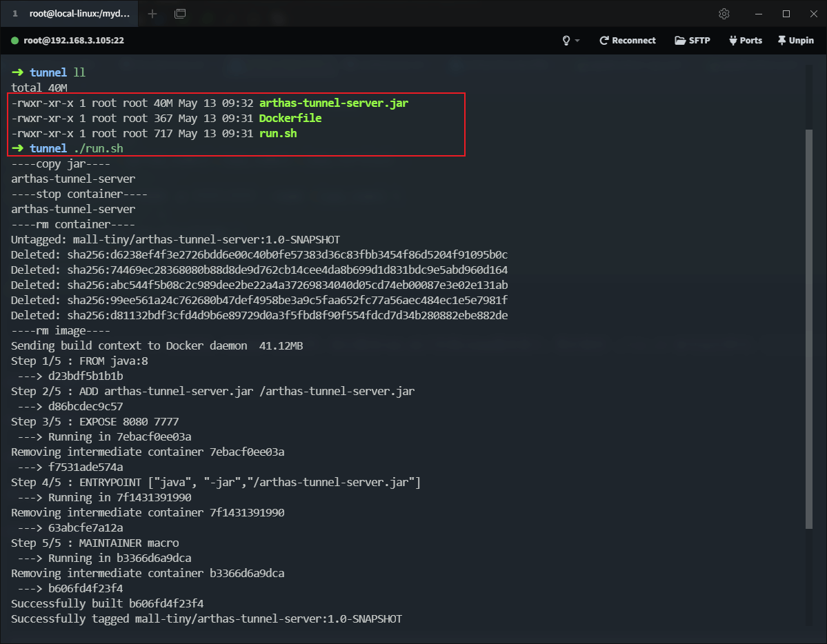Open the SFTP file browser

point(692,41)
